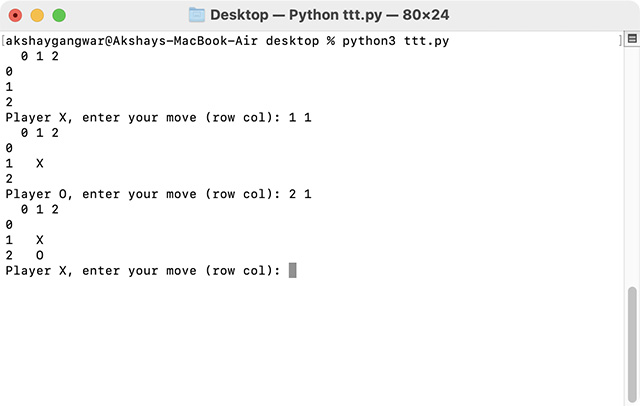Viewport: 640px width, 406px height.
Task: Click the '1 1' move entered by Player X
Action: pos(300,118)
